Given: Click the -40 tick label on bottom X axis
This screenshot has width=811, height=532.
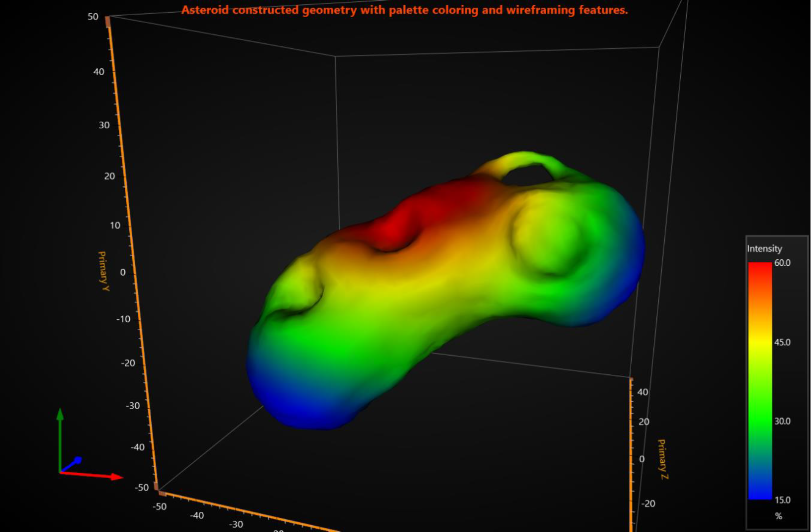Looking at the screenshot, I should pos(197,515).
